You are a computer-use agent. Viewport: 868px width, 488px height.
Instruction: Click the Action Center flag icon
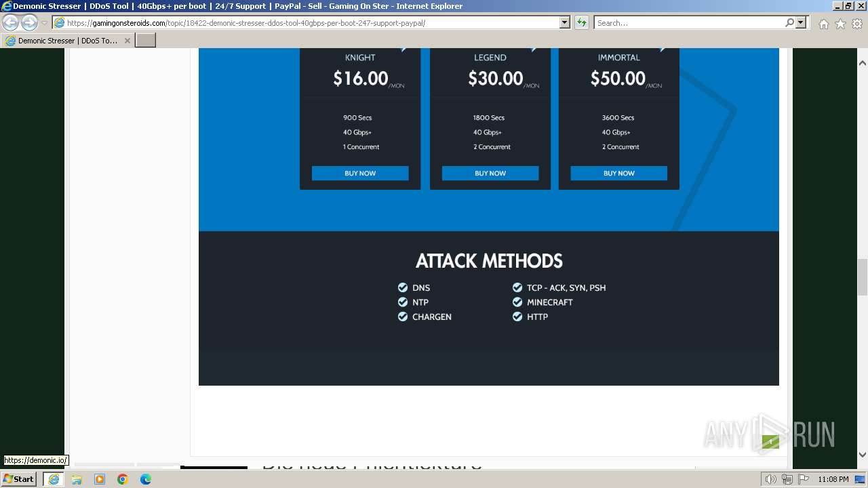(x=803, y=479)
